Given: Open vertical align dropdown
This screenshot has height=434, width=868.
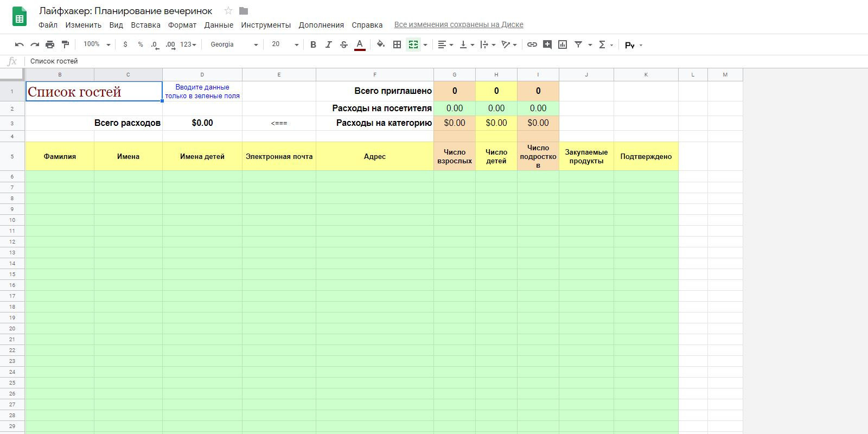Looking at the screenshot, I should coord(467,44).
